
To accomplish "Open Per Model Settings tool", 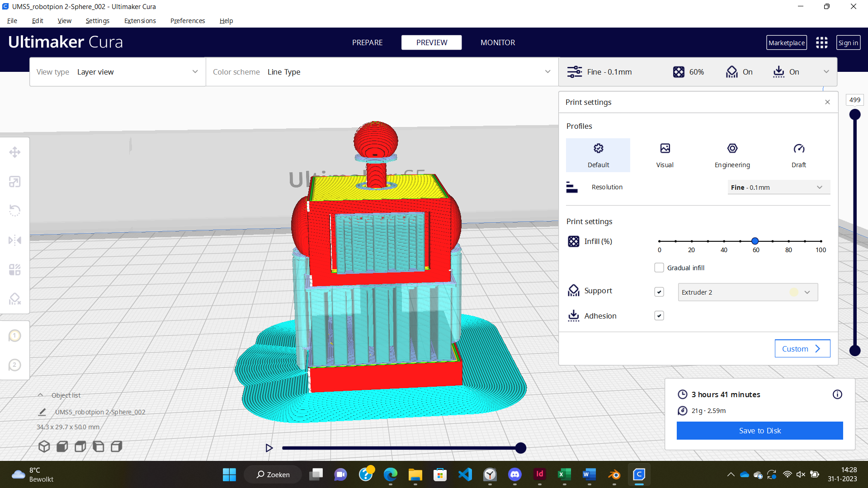I will (14, 270).
